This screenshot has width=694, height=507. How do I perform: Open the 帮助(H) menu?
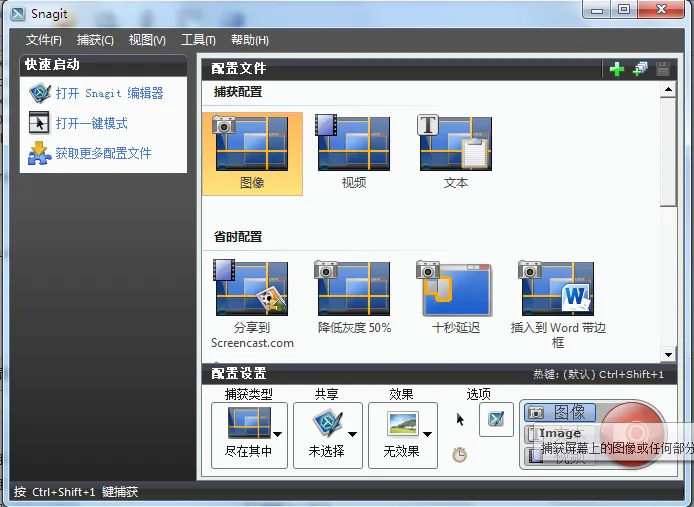[x=250, y=40]
